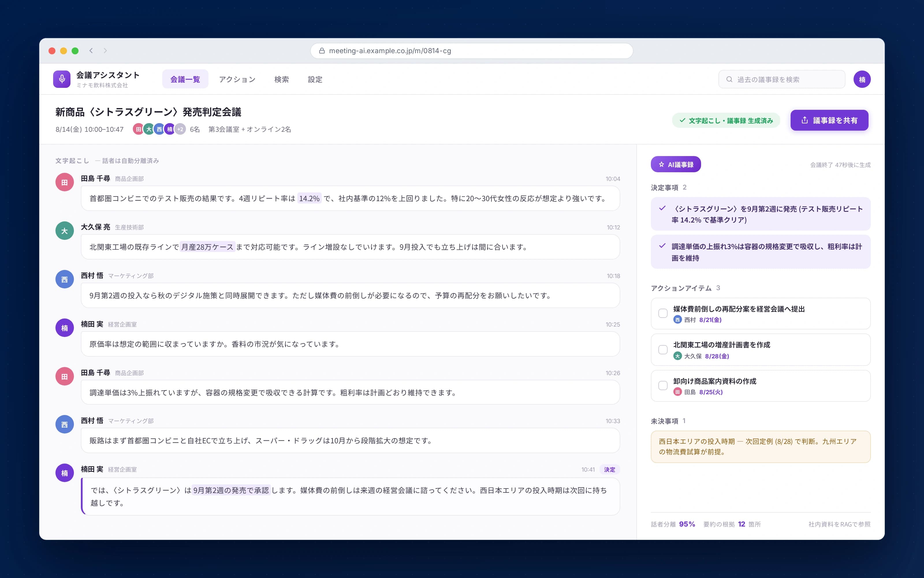Click the lock icon in address bar
The height and width of the screenshot is (578, 924).
tap(322, 51)
